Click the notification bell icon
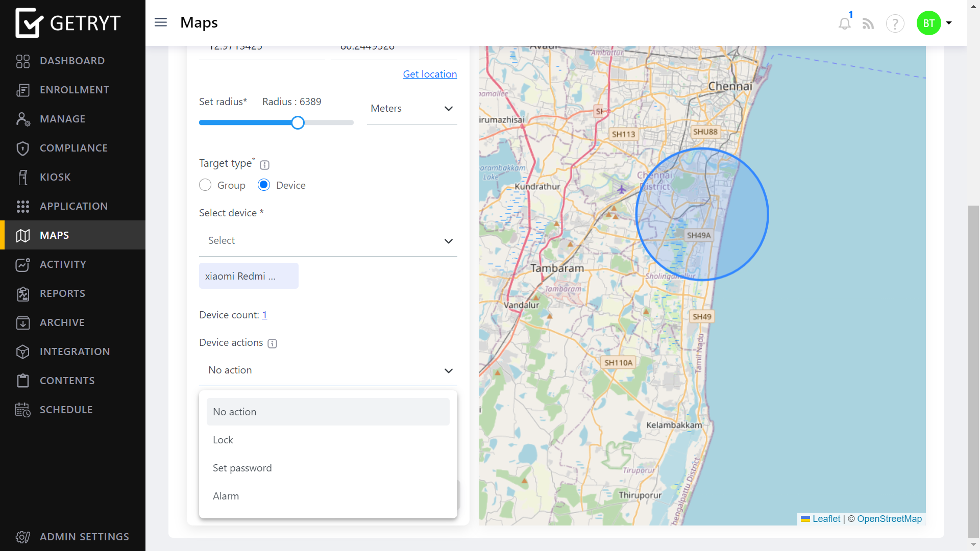The width and height of the screenshot is (980, 551). [x=844, y=23]
